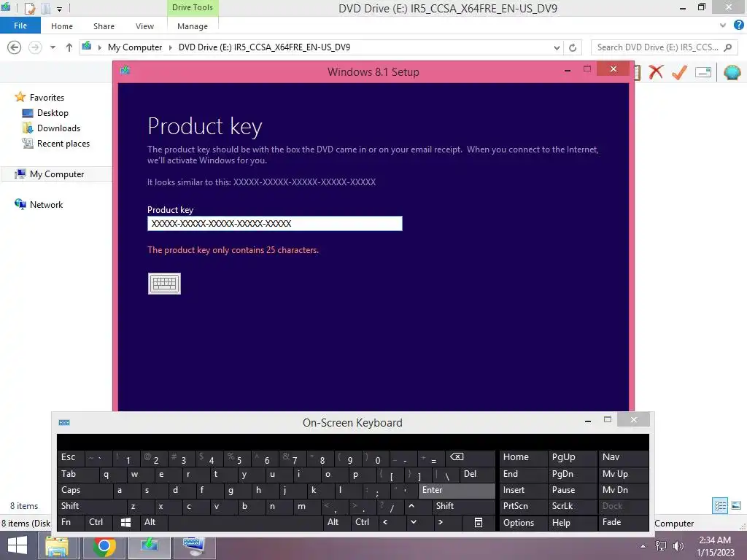Click the red X delete ribbon icon
The height and width of the screenshot is (560, 747).
656,72
